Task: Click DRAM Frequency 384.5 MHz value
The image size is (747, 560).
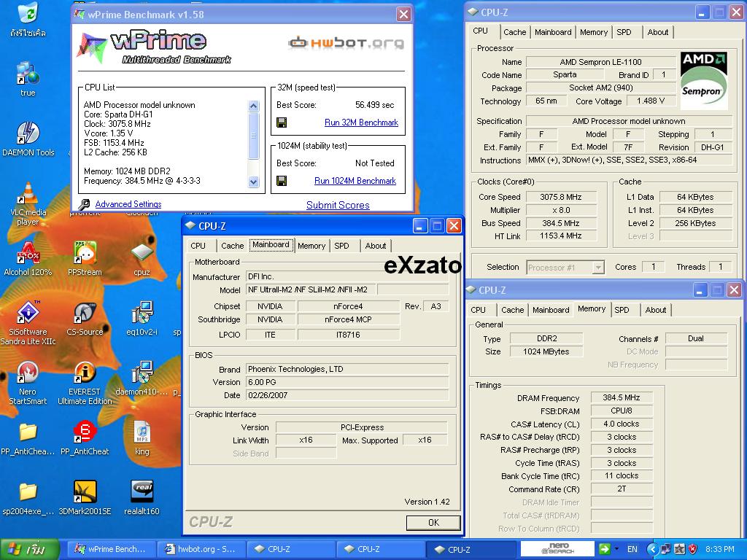Action: tap(622, 397)
